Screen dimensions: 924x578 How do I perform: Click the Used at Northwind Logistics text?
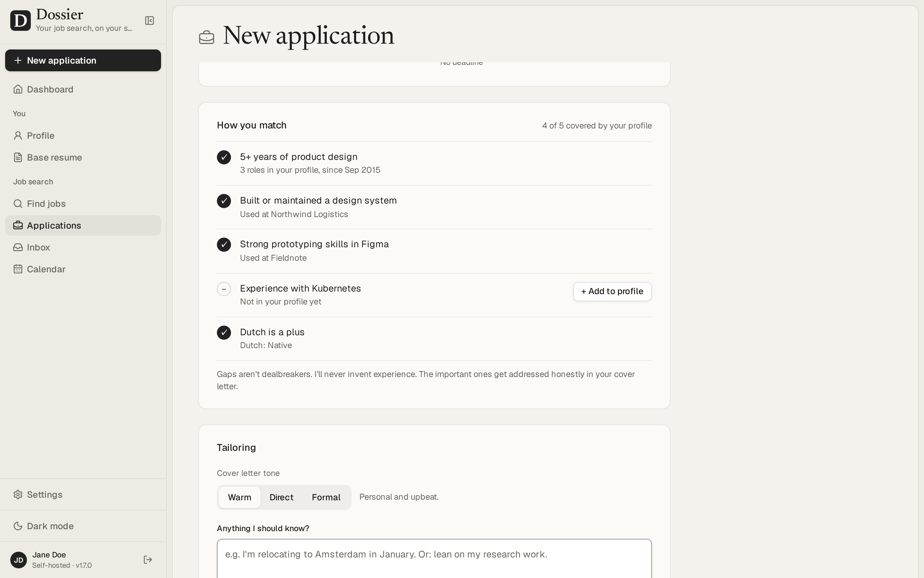tap(294, 214)
